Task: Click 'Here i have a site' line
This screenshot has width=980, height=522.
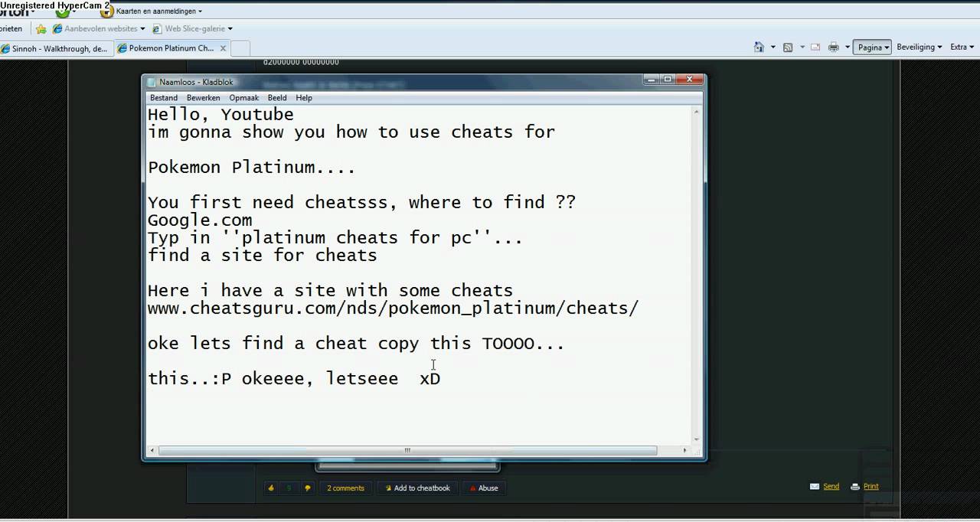Action: coord(330,290)
